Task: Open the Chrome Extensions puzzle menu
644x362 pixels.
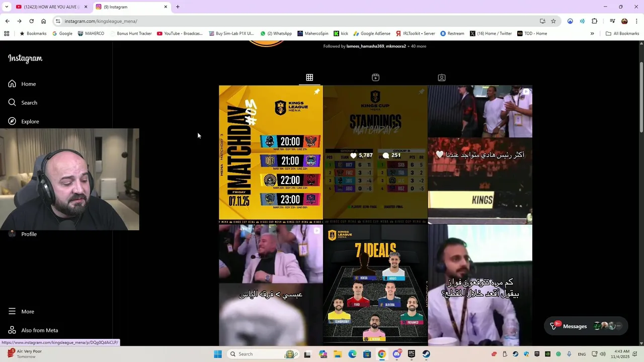Action: click(594, 21)
